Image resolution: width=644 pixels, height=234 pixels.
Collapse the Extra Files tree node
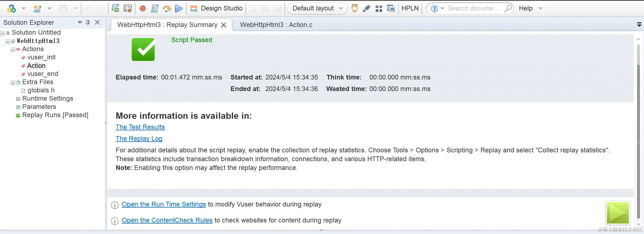pos(13,82)
